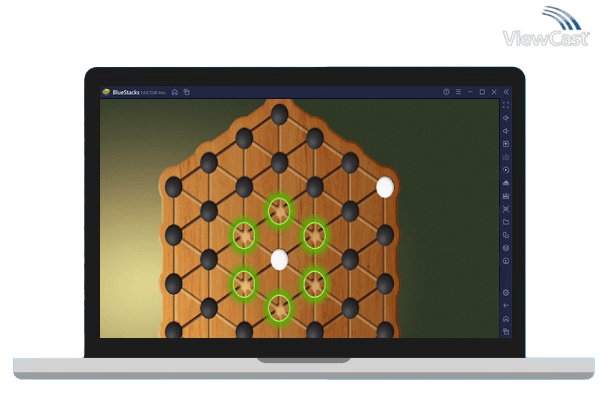Move to the upper-right green highlighted spot
Image resolution: width=602 pixels, height=414 pixels.
pyautogui.click(x=314, y=235)
